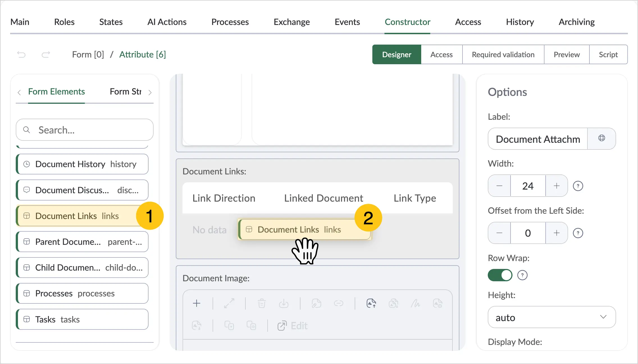
Task: Open the Roles tab
Action: (64, 22)
